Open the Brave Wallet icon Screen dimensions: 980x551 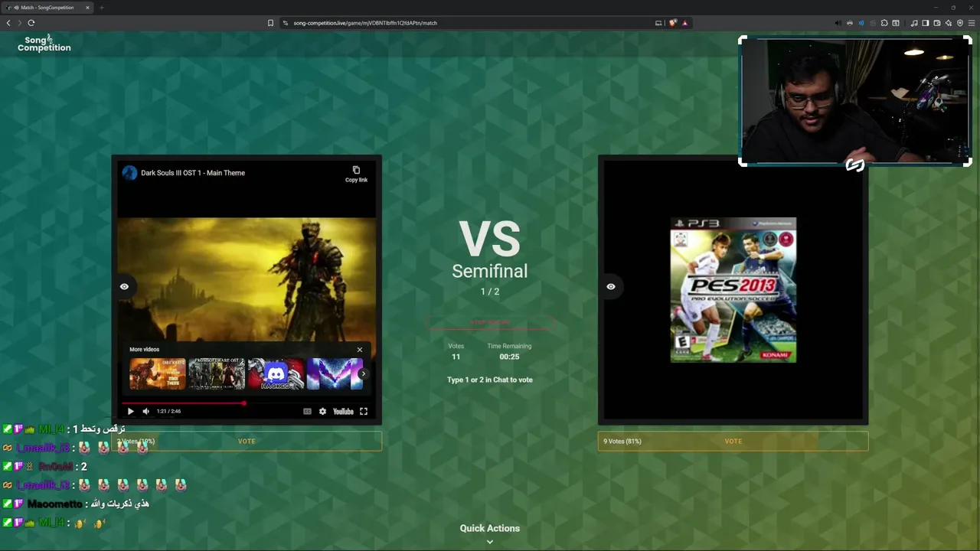pos(937,23)
